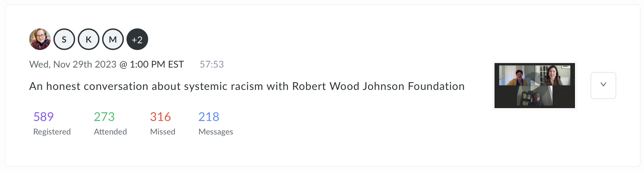View the 218 messages count
This screenshot has width=644, height=171.
click(x=209, y=117)
